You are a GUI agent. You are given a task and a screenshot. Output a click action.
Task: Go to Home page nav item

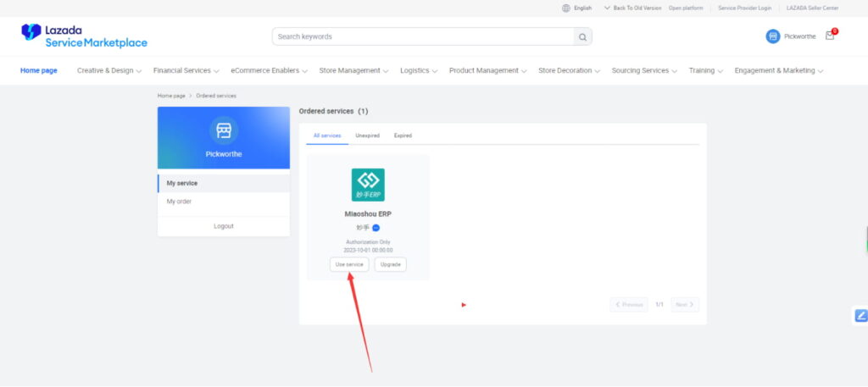tap(39, 71)
